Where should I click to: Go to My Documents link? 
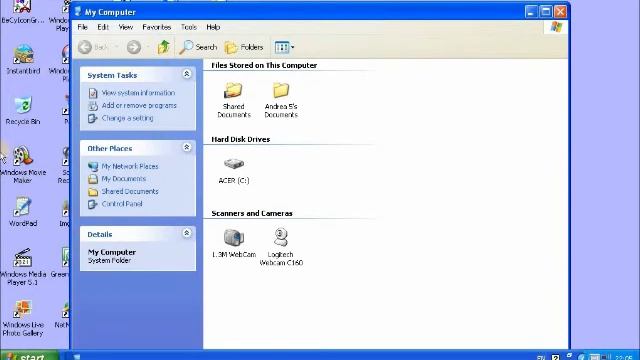[123, 179]
